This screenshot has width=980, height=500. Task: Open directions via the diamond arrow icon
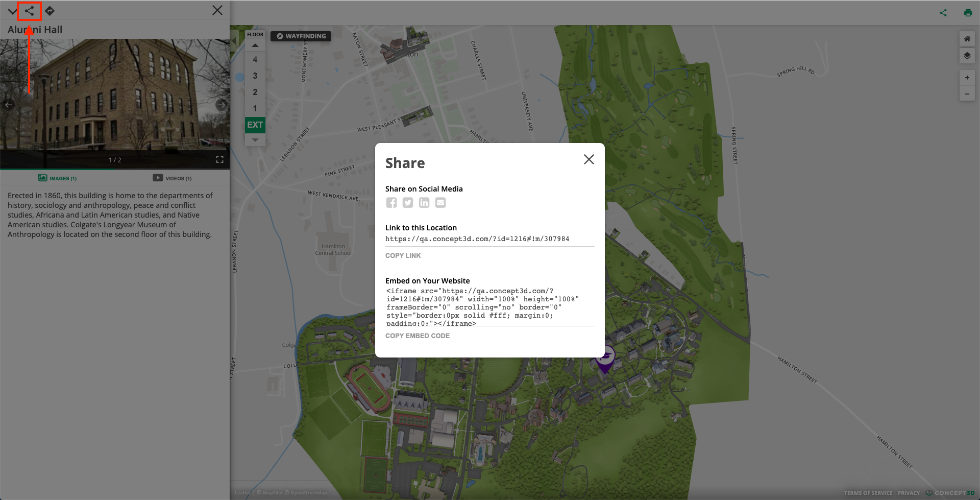[50, 11]
